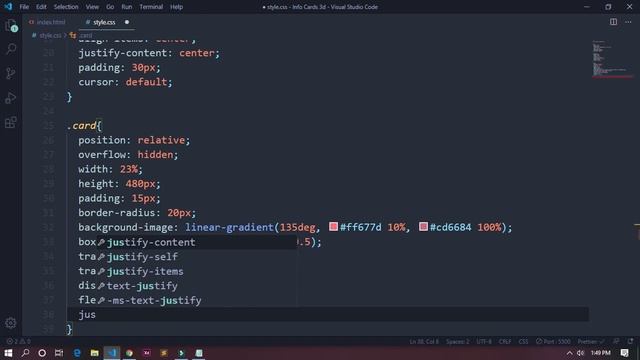Change encoding via UTF-8 status
The width and height of the screenshot is (640, 360).
(x=484, y=342)
